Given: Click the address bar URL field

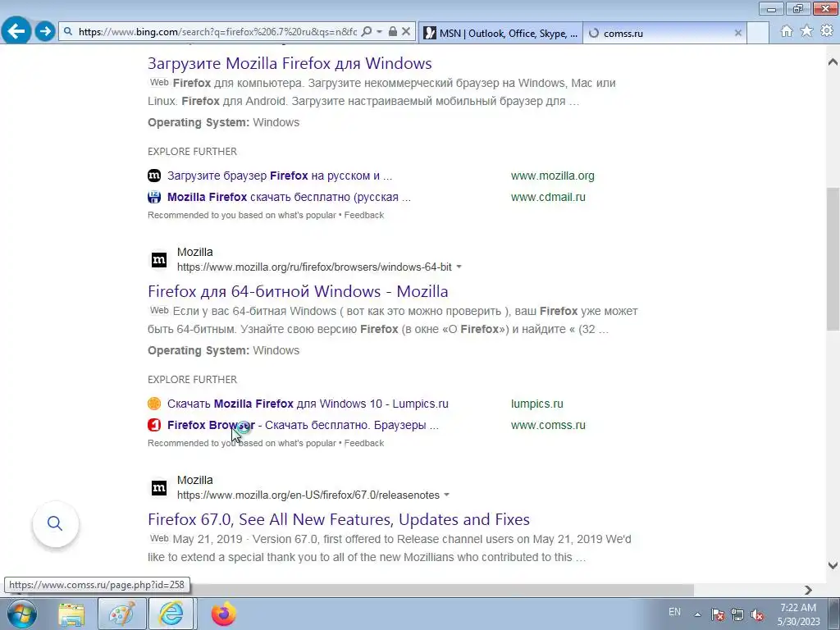Looking at the screenshot, I should pos(217,32).
